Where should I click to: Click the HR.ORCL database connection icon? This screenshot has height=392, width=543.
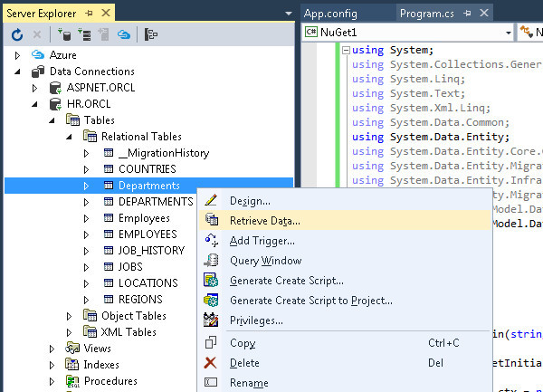click(x=55, y=104)
